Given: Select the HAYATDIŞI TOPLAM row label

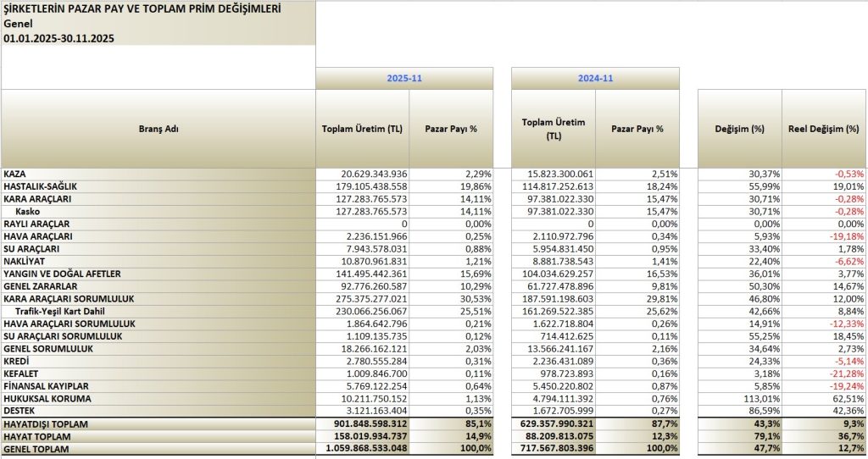Looking at the screenshot, I should [x=46, y=423].
